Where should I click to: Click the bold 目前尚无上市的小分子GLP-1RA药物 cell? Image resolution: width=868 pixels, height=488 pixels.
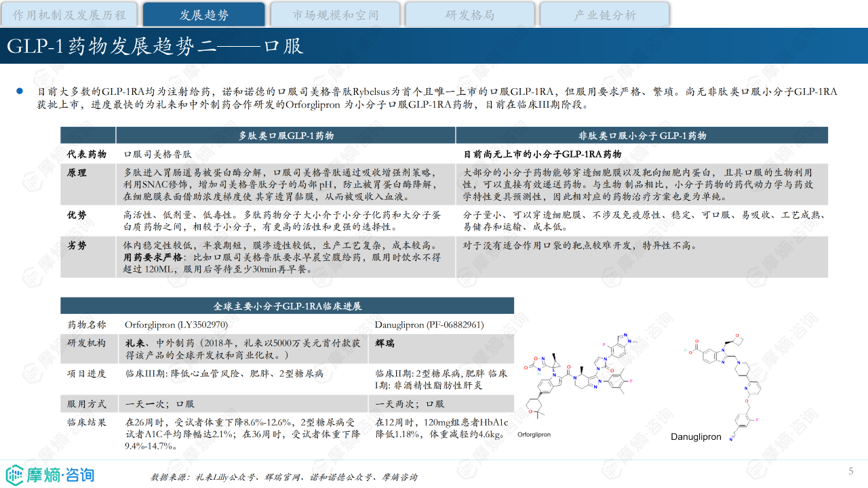(542, 155)
